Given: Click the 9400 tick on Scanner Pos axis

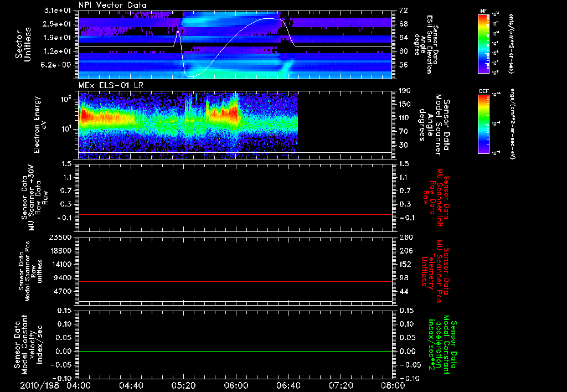Looking at the screenshot, I should click(63, 278).
